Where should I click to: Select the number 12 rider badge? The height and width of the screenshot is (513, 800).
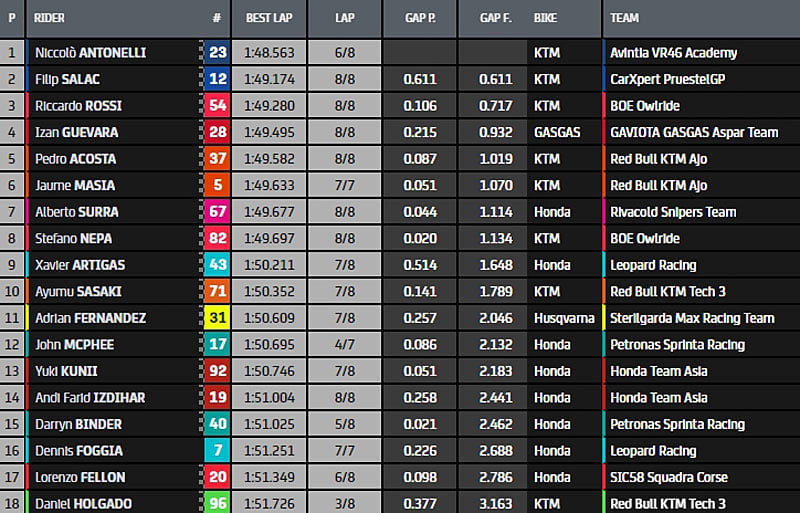click(x=217, y=79)
